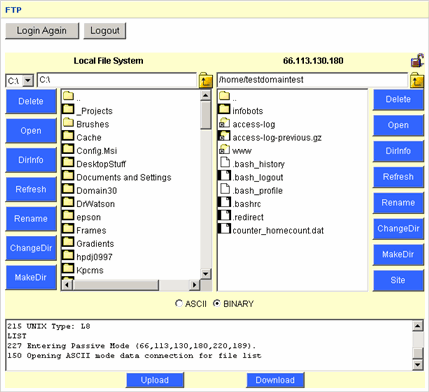Select the .bash_history file icon
Screen dimensions: 429x392
(225, 162)
